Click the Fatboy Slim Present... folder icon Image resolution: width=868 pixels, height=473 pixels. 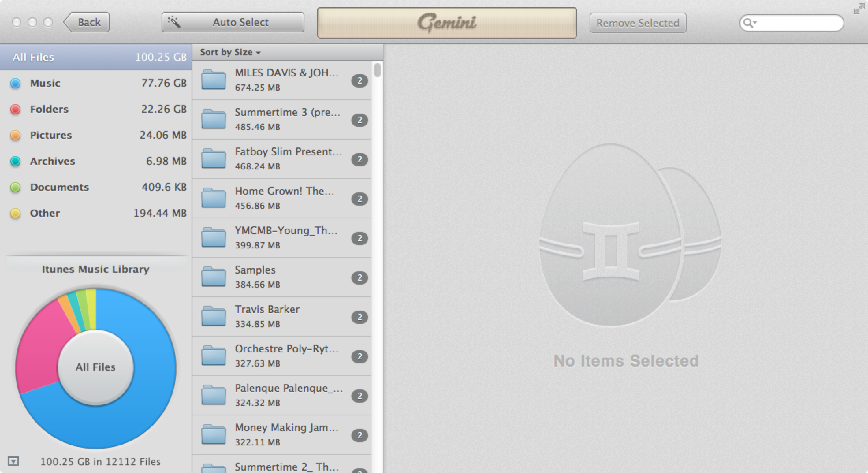[x=213, y=159]
